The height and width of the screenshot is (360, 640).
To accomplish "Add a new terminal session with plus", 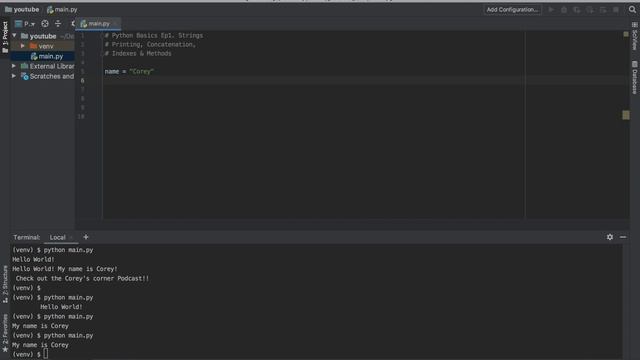I will pos(86,237).
